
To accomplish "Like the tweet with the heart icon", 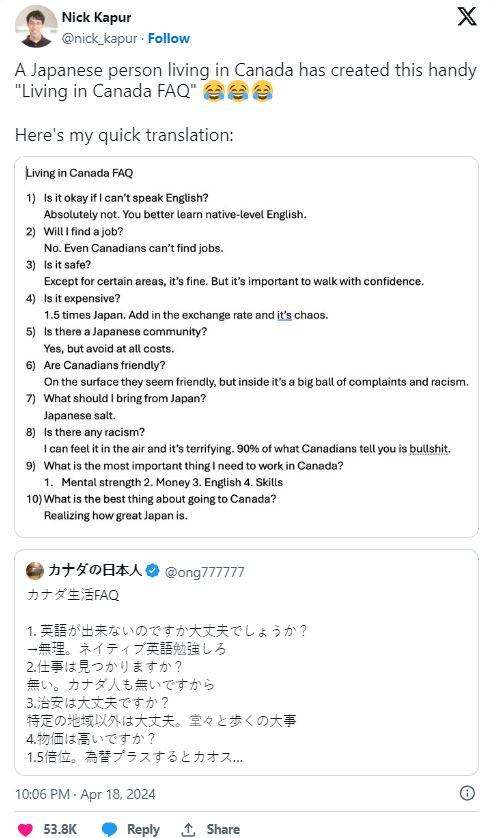I will click(25, 829).
